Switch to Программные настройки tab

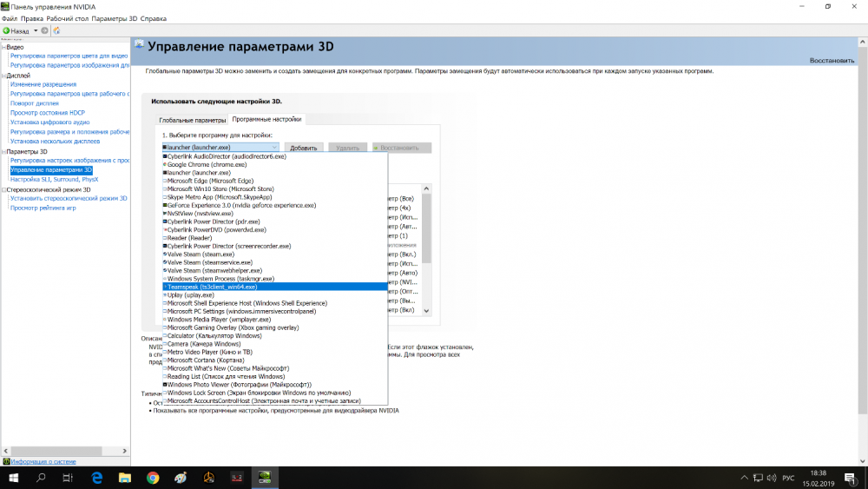tap(266, 119)
